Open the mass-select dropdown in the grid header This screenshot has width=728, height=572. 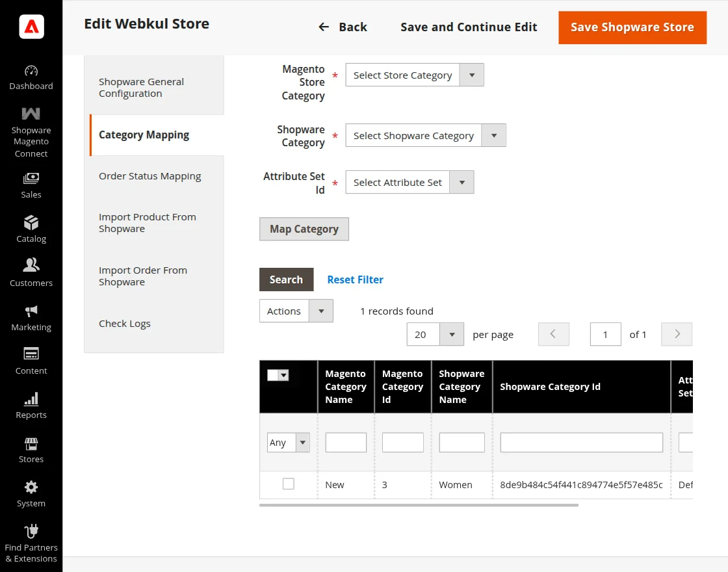(x=285, y=375)
